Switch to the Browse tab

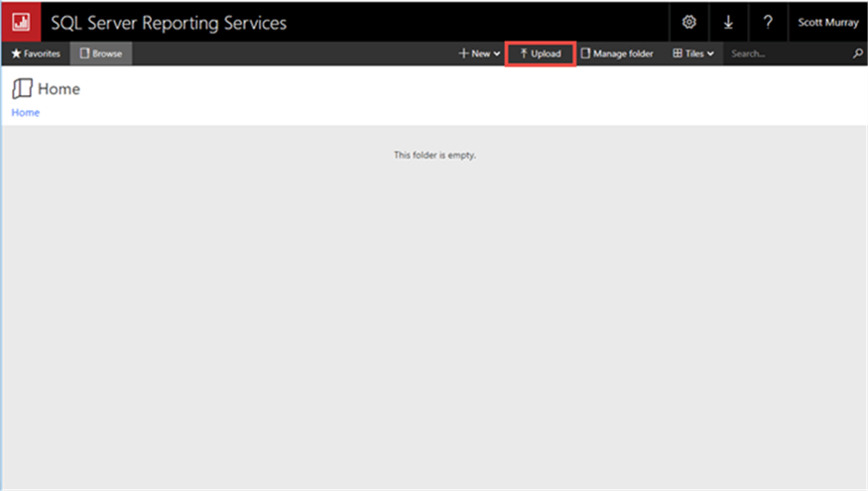101,54
